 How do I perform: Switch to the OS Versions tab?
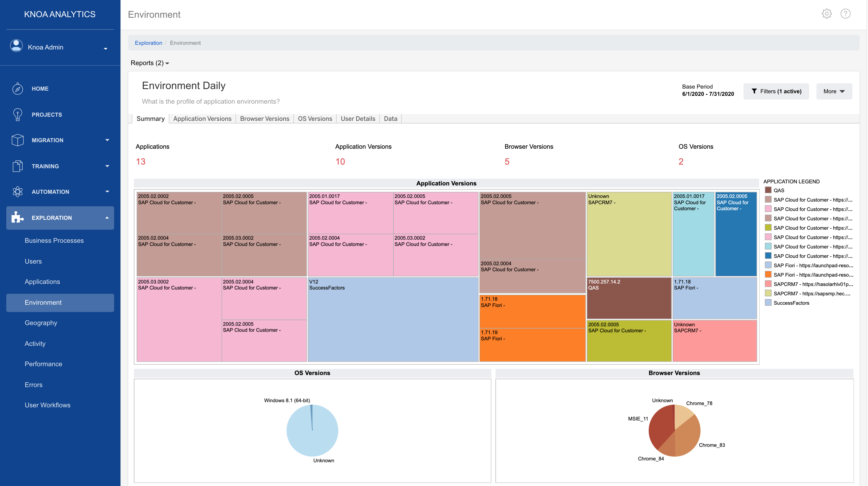[x=315, y=119]
